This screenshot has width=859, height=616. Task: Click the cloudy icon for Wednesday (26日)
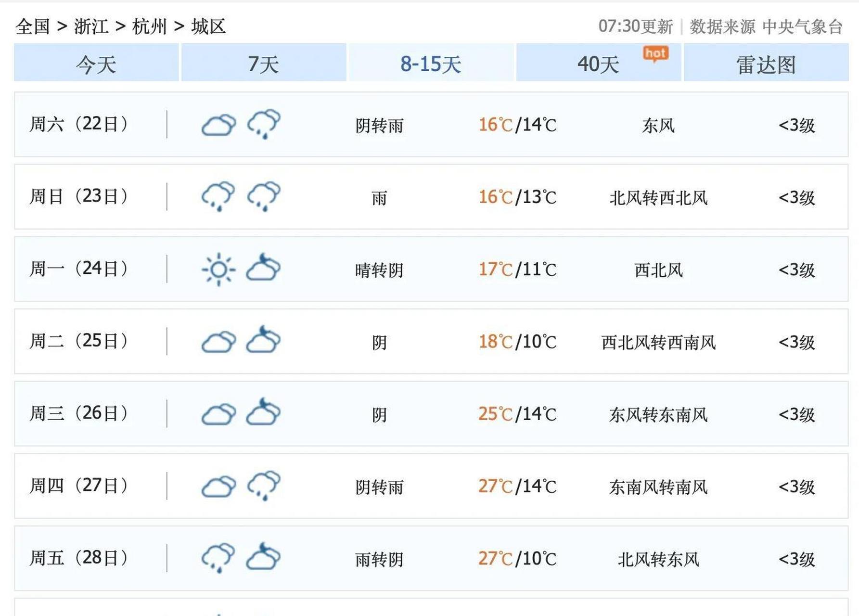(x=219, y=413)
